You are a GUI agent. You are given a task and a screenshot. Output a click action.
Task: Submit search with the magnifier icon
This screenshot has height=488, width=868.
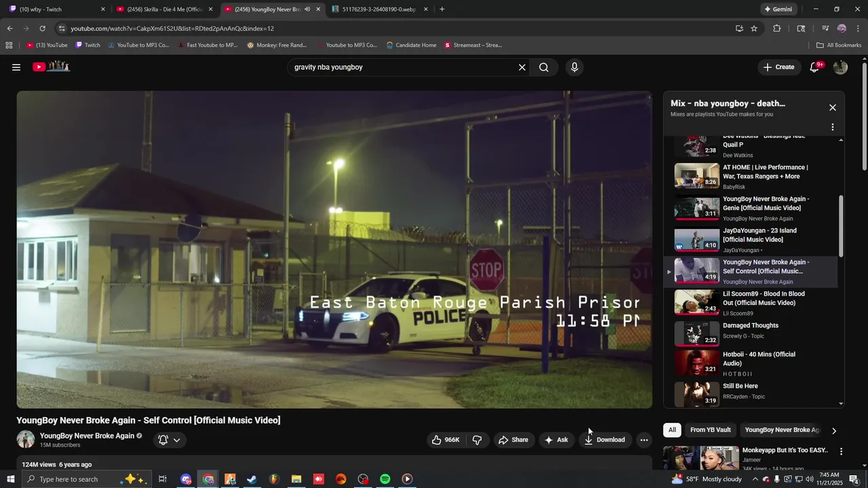coord(544,67)
